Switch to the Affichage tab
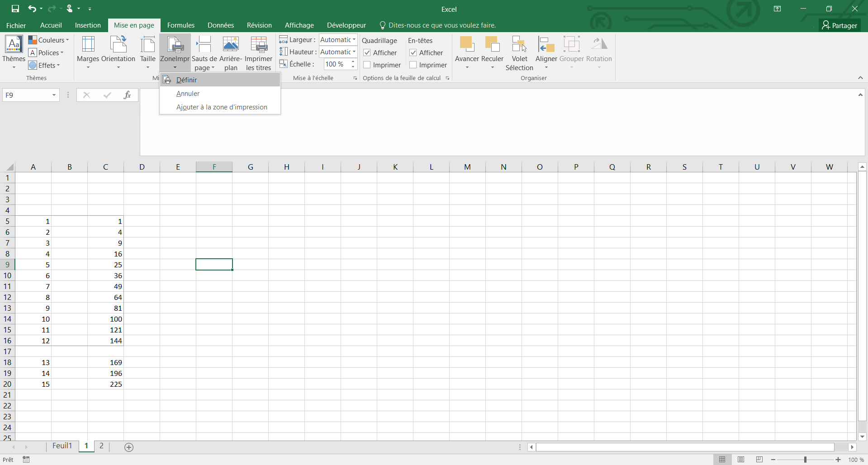The height and width of the screenshot is (465, 868). pyautogui.click(x=299, y=25)
